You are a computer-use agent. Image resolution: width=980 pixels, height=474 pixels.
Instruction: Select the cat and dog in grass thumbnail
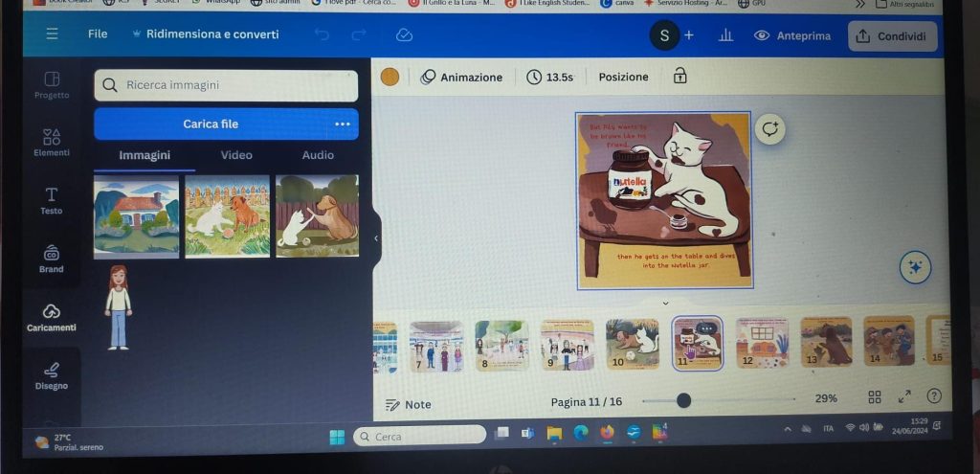pos(227,215)
